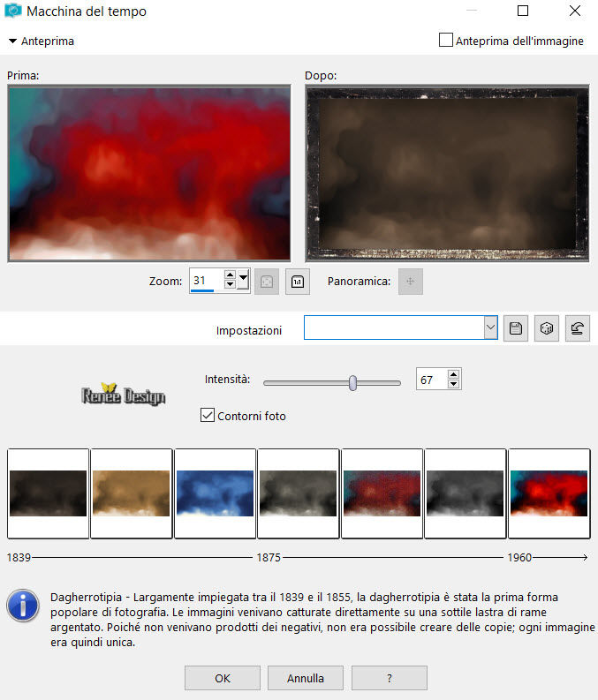Click the Macchina del tempo app icon

click(13, 11)
